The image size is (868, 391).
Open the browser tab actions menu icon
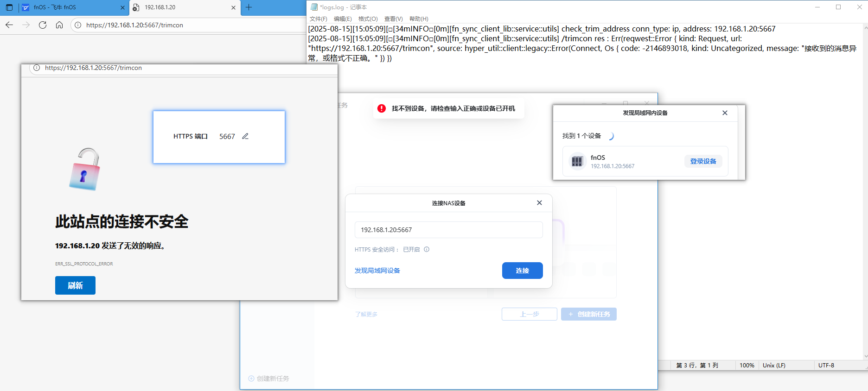pos(9,7)
